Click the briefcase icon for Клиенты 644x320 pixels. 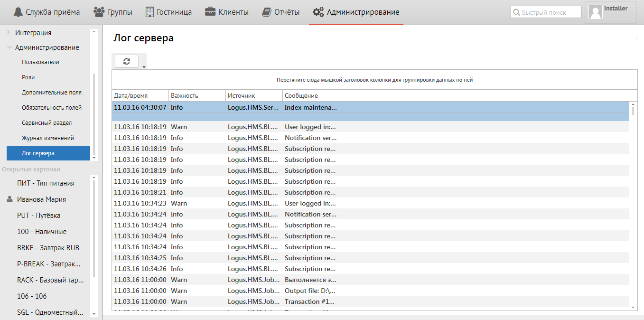pyautogui.click(x=210, y=12)
